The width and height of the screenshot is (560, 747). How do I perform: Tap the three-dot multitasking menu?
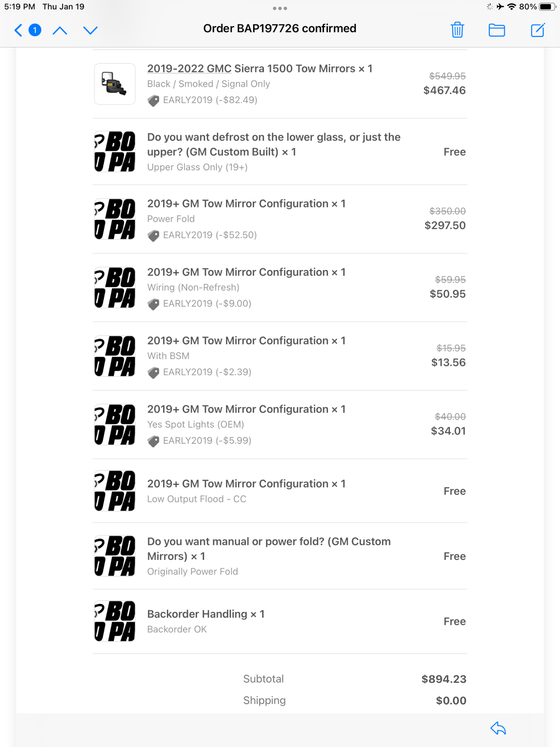(x=280, y=8)
